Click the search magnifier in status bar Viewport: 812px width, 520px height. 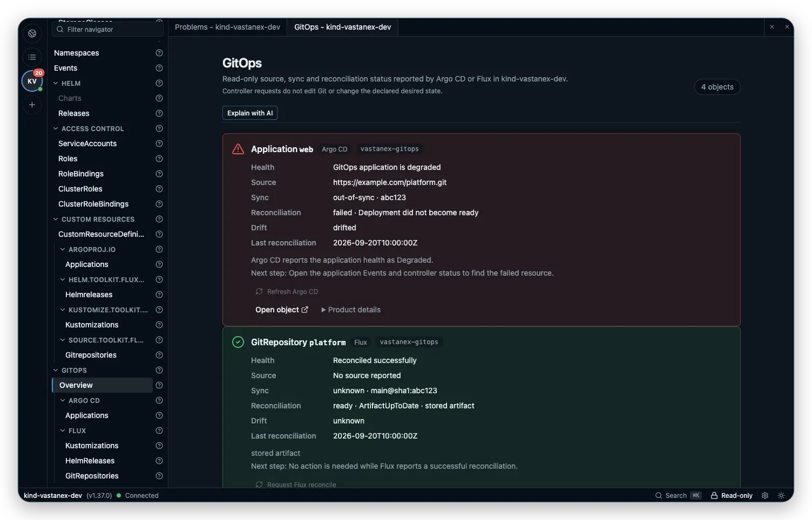[659, 495]
